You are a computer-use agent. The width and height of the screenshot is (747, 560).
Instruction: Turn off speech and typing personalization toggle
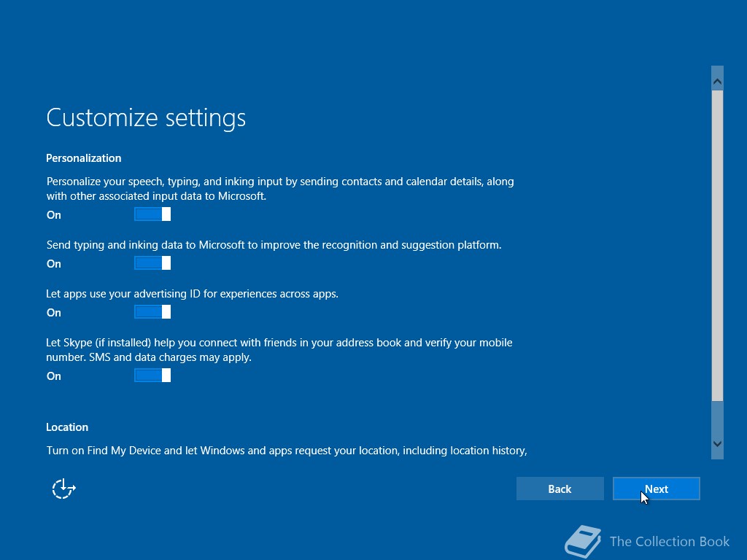tap(152, 214)
